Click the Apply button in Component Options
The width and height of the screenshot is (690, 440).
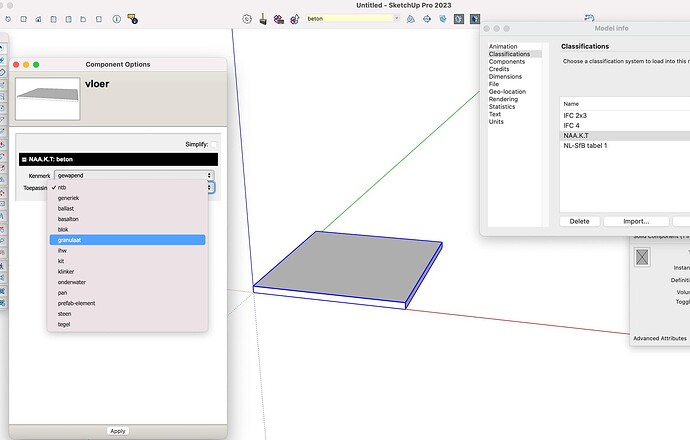(117, 431)
